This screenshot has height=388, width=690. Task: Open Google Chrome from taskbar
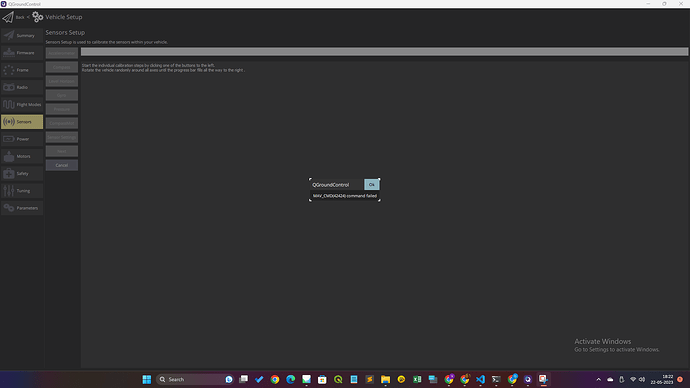pos(275,379)
